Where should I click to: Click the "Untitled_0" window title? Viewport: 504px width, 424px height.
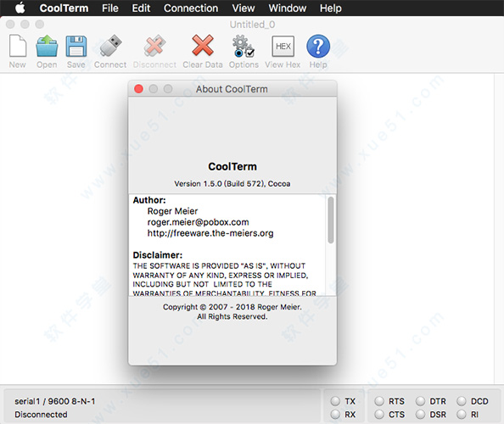tap(252, 25)
